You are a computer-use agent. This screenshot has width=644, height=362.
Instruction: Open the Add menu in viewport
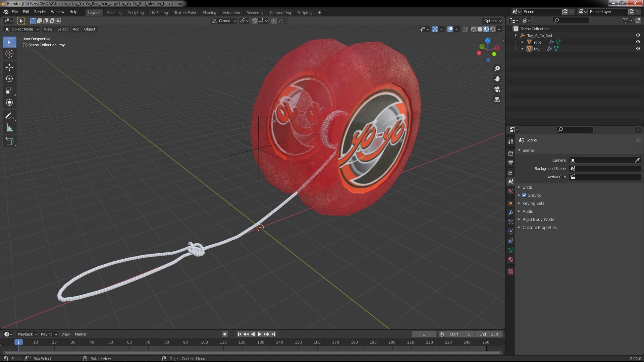(76, 29)
